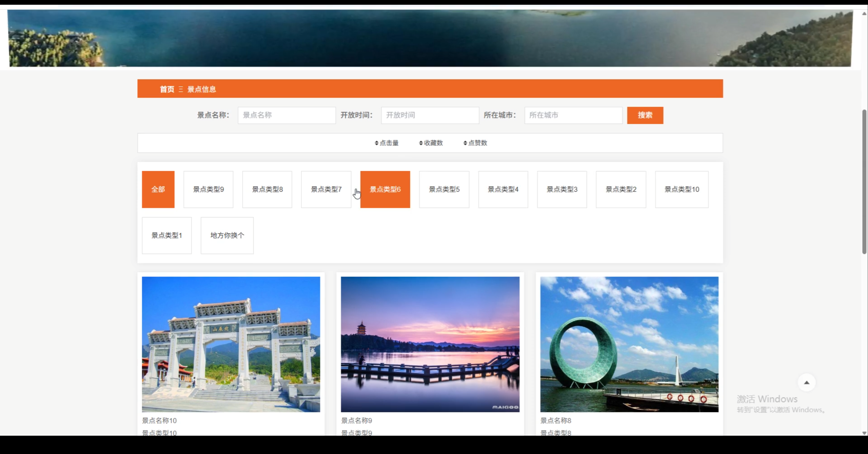Enable the 景点类型9 filter
The width and height of the screenshot is (868, 454).
click(x=208, y=189)
